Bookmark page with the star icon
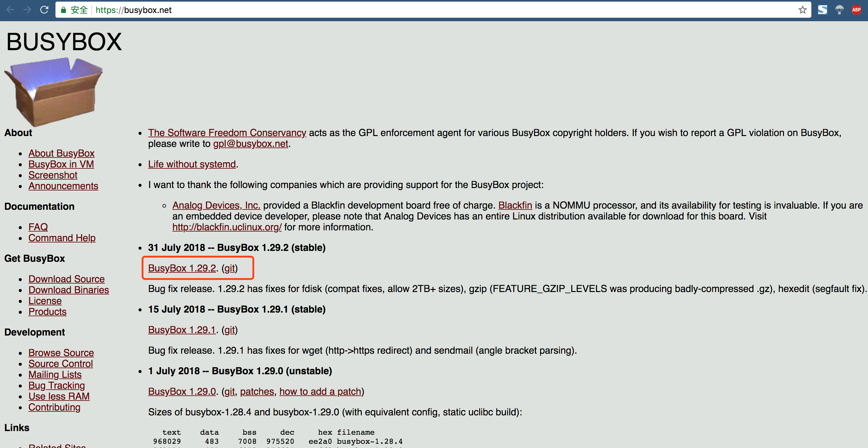The width and height of the screenshot is (868, 448). [x=803, y=10]
